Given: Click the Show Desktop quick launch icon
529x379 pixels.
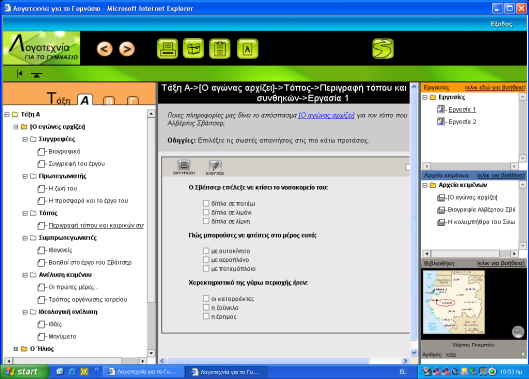Looking at the screenshot, I should (x=60, y=372).
